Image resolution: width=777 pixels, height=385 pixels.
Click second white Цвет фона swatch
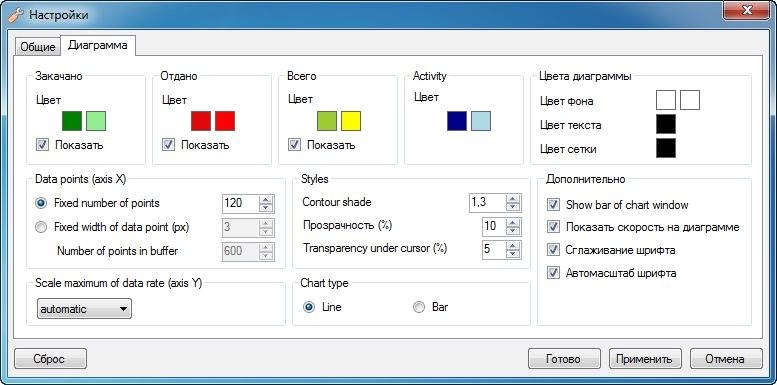coord(690,100)
